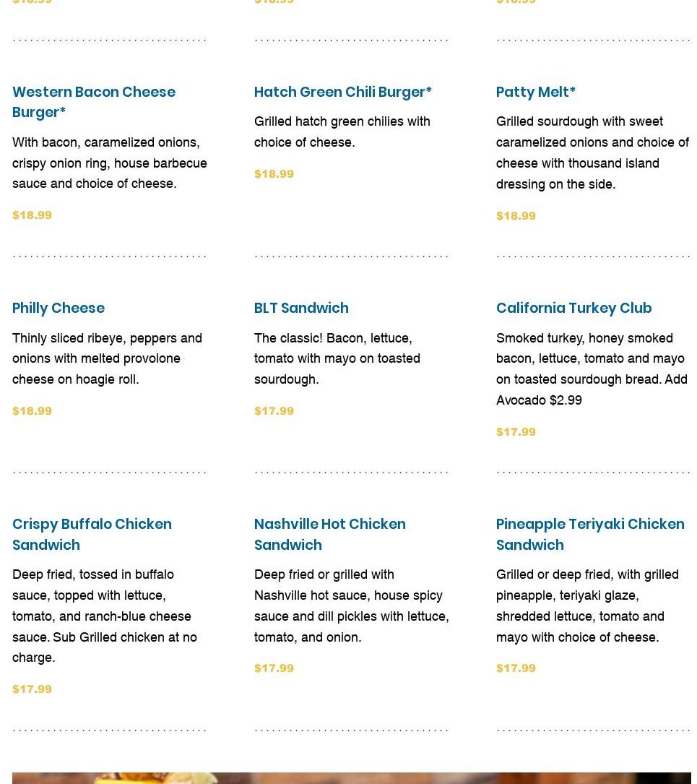This screenshot has height=784, width=697.
Task: Click the BLT Sandwich heading
Action: [x=301, y=308]
